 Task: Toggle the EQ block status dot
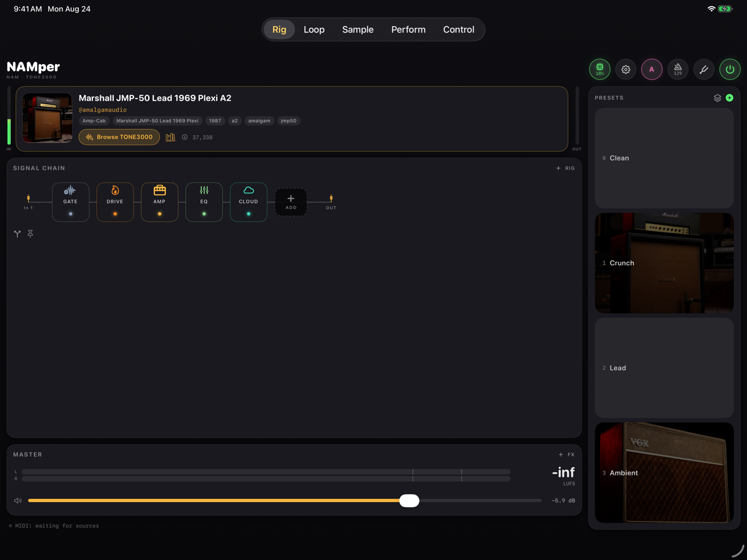tap(204, 214)
